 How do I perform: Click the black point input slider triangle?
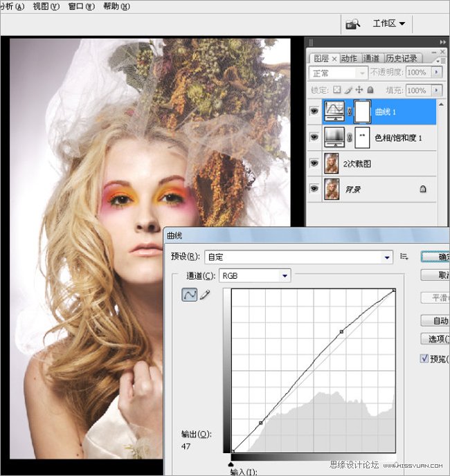click(232, 458)
